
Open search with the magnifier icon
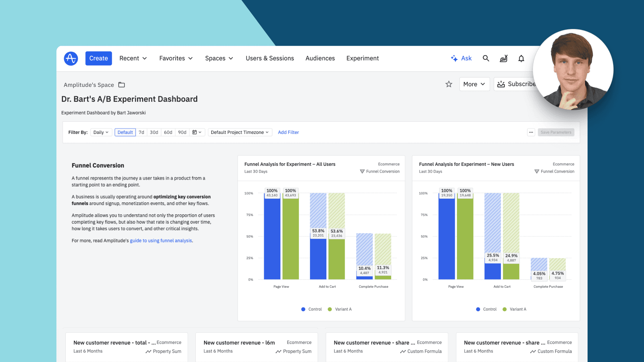[x=486, y=58]
